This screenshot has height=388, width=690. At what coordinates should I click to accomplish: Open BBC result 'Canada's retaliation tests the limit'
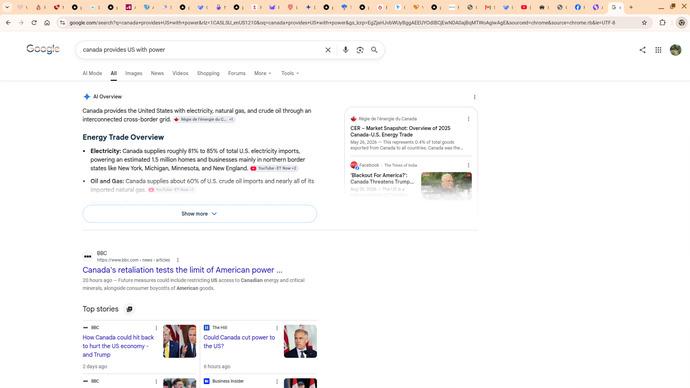pyautogui.click(x=182, y=270)
